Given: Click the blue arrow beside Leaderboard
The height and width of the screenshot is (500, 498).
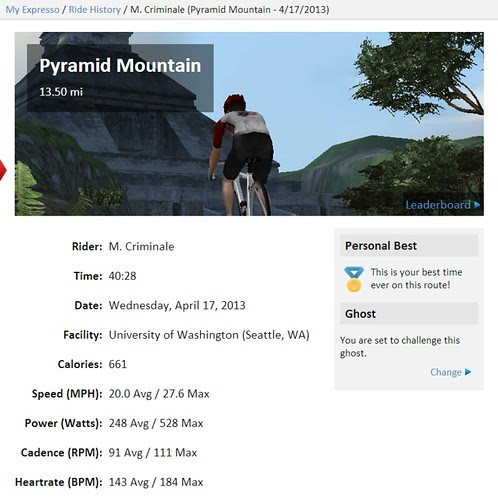Looking at the screenshot, I should pyautogui.click(x=477, y=204).
